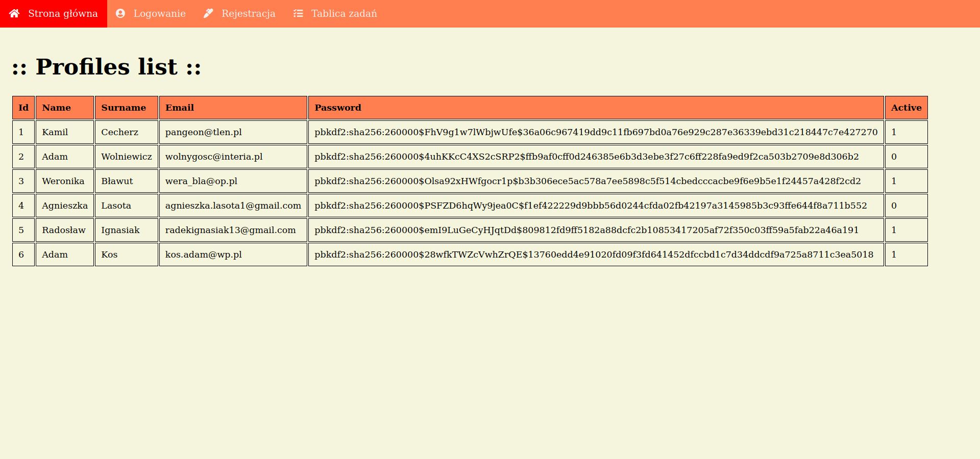This screenshot has height=459, width=980.
Task: Select the surname cell Kos
Action: click(127, 254)
